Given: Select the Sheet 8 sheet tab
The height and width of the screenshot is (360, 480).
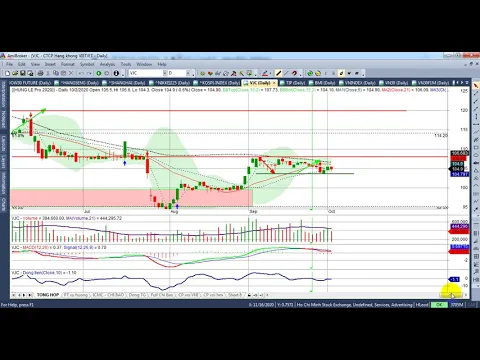Looking at the screenshot, I should pos(235,295).
